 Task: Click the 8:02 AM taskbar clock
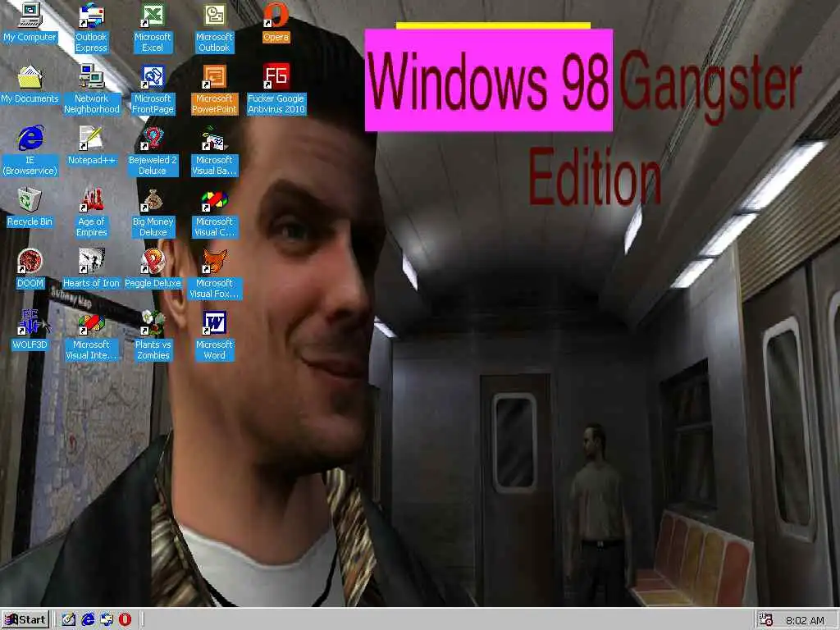click(805, 620)
